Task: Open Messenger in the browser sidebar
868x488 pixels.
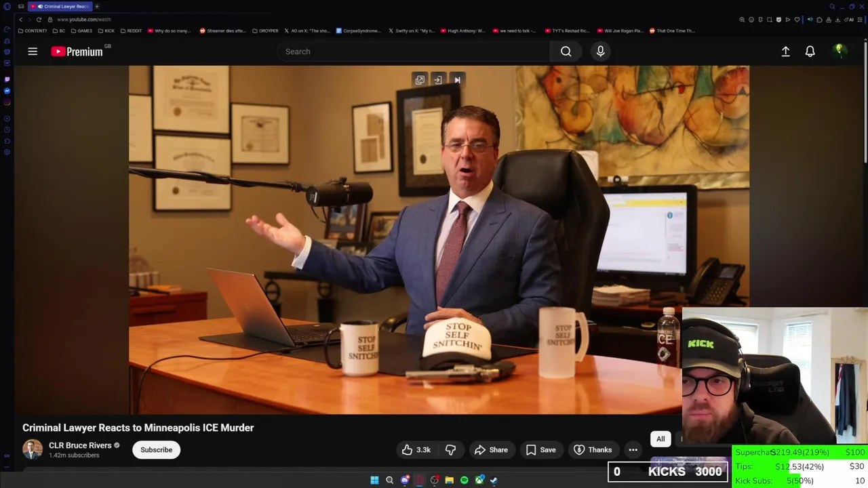Action: (x=7, y=91)
